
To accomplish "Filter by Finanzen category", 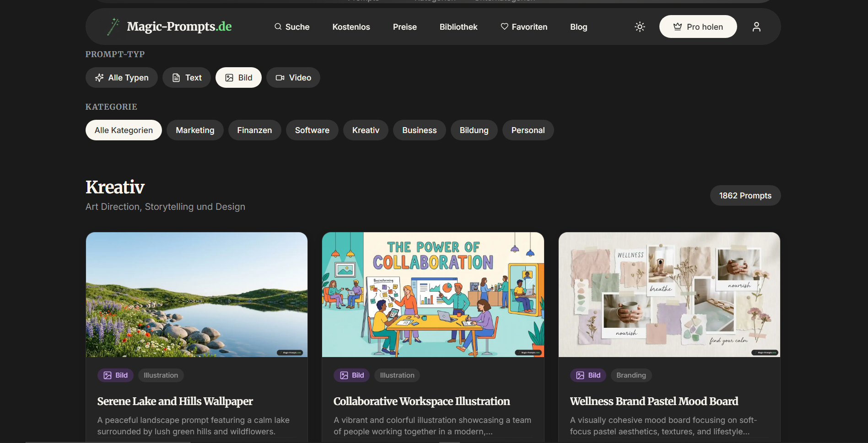I will pyautogui.click(x=254, y=130).
